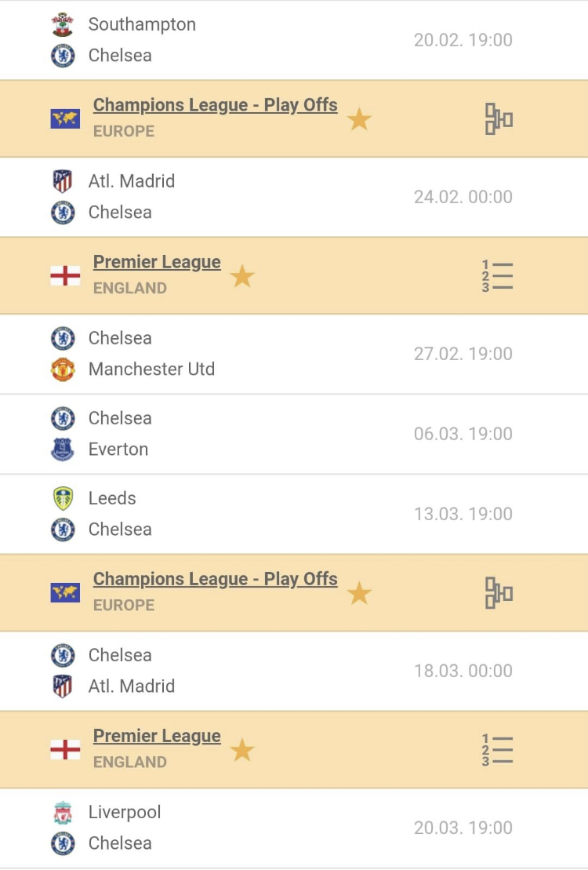
Task: Toggle favorite star above Chelsea–Manchester Utd fixture
Action: (242, 277)
